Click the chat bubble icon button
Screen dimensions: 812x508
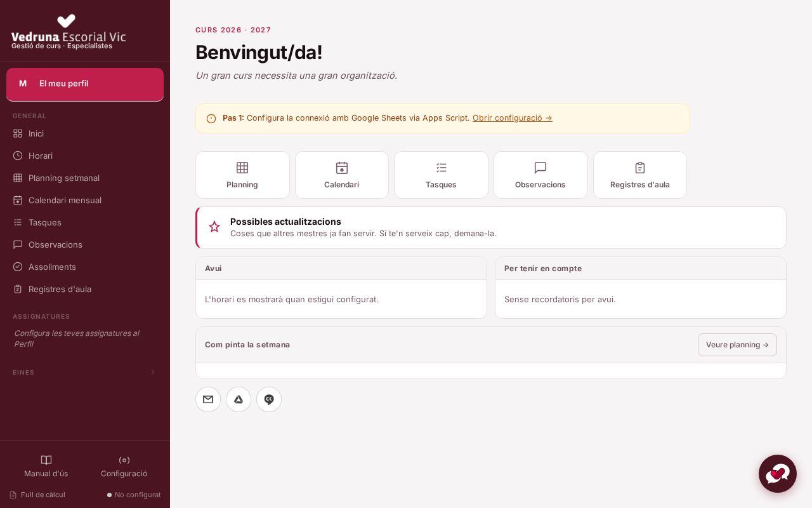point(269,399)
